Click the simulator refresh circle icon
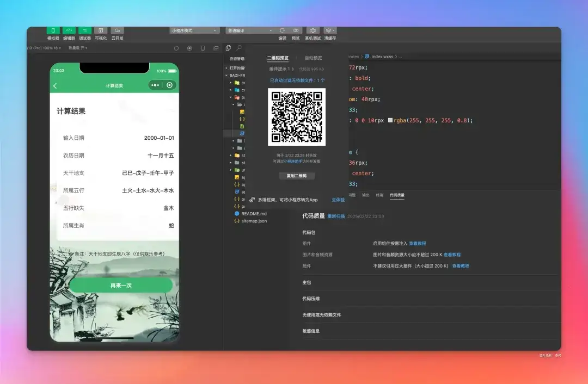 click(176, 48)
